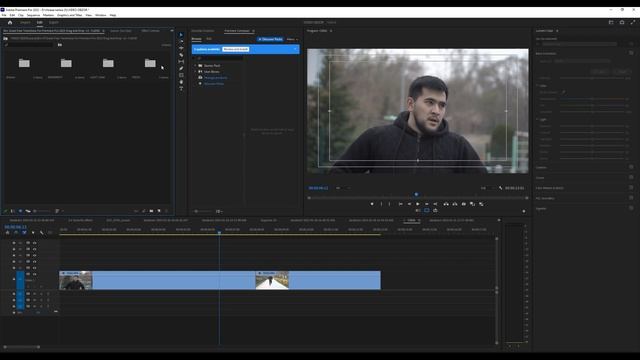Toggle full screen video icon at top right
The image size is (640, 360).
tap(633, 22)
